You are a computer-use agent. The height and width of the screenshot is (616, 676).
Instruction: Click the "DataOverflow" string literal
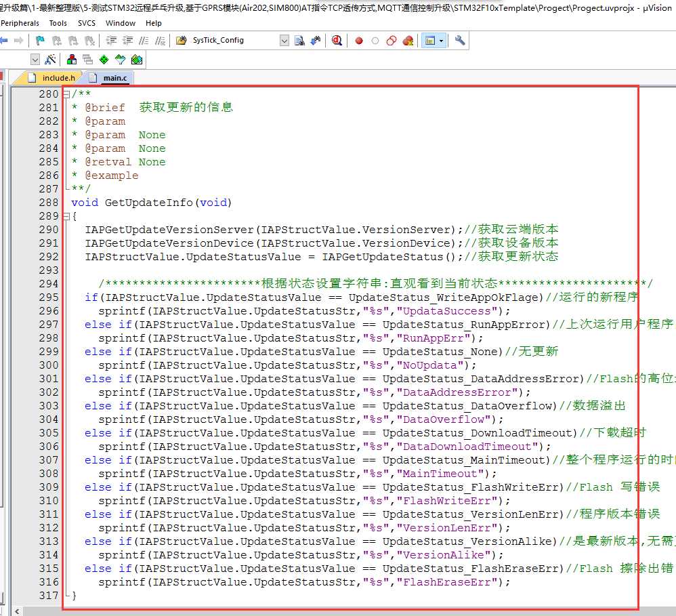(x=444, y=419)
